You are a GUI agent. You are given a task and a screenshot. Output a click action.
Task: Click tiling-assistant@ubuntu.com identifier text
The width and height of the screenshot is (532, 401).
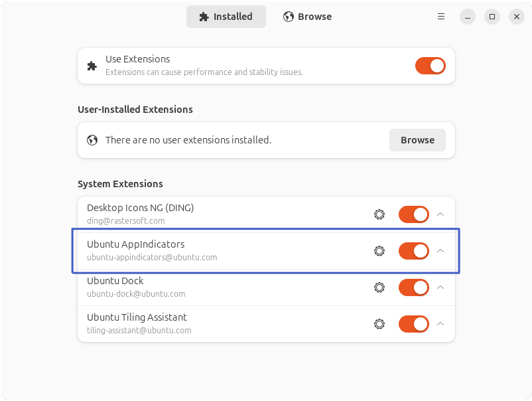pyautogui.click(x=139, y=331)
